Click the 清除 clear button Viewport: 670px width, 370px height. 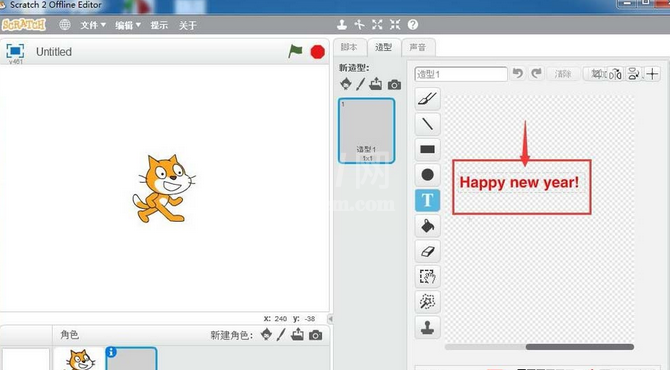(563, 74)
